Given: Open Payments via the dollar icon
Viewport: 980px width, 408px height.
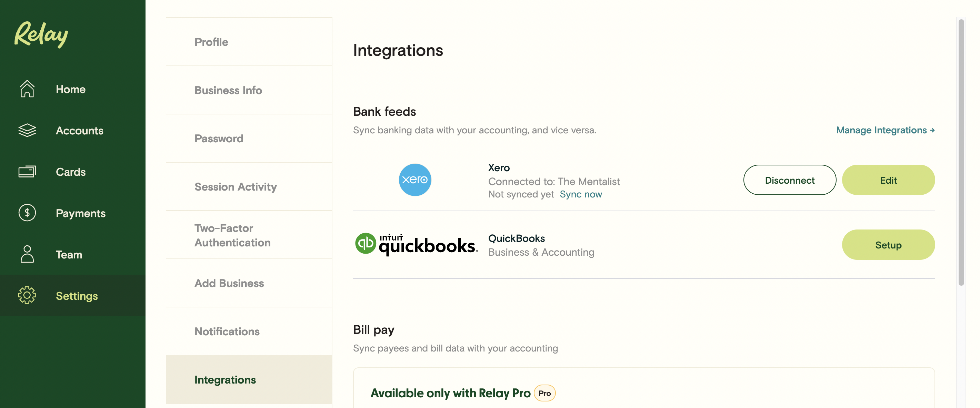Looking at the screenshot, I should coord(27,213).
